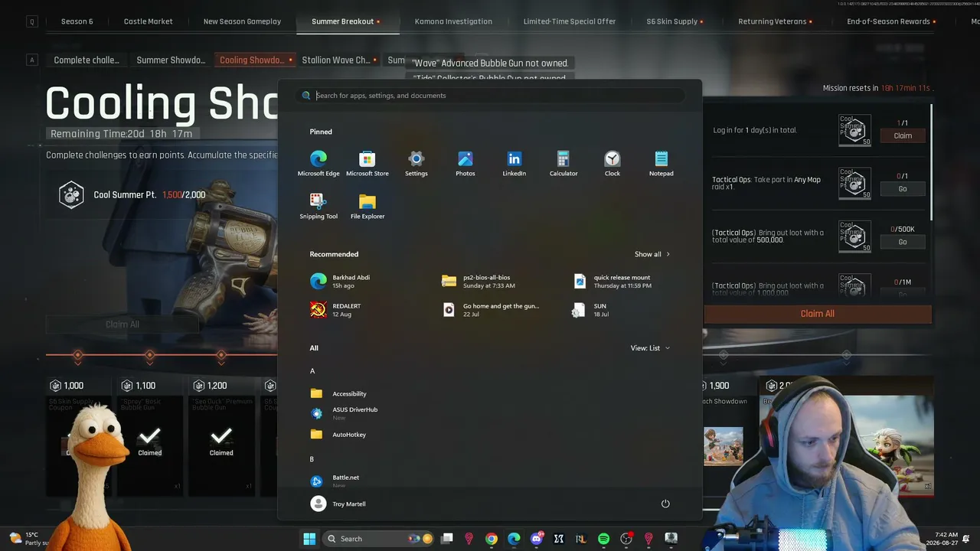Viewport: 980px width, 551px height.
Task: Open the Clock app
Action: [612, 164]
